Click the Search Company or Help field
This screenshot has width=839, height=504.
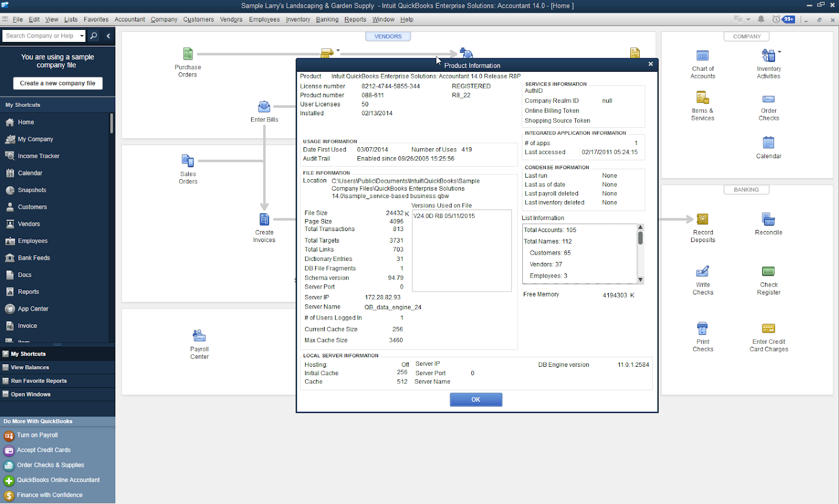click(x=40, y=36)
